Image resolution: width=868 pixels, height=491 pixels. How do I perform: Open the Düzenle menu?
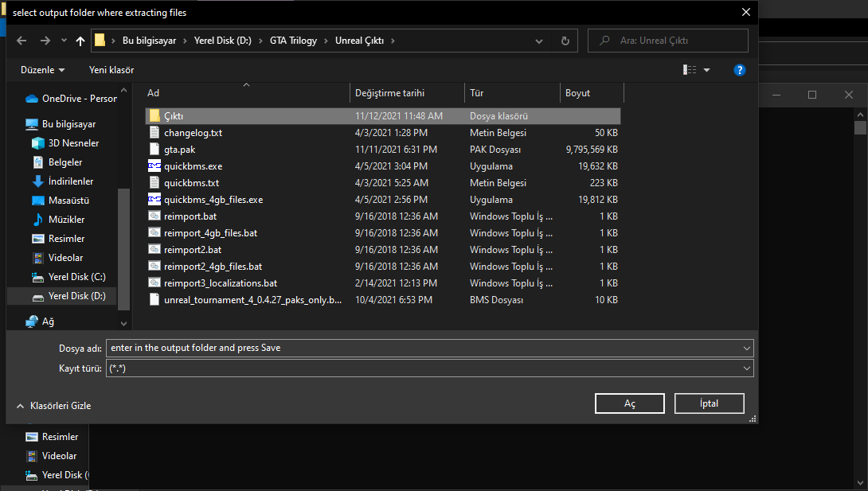click(x=43, y=70)
